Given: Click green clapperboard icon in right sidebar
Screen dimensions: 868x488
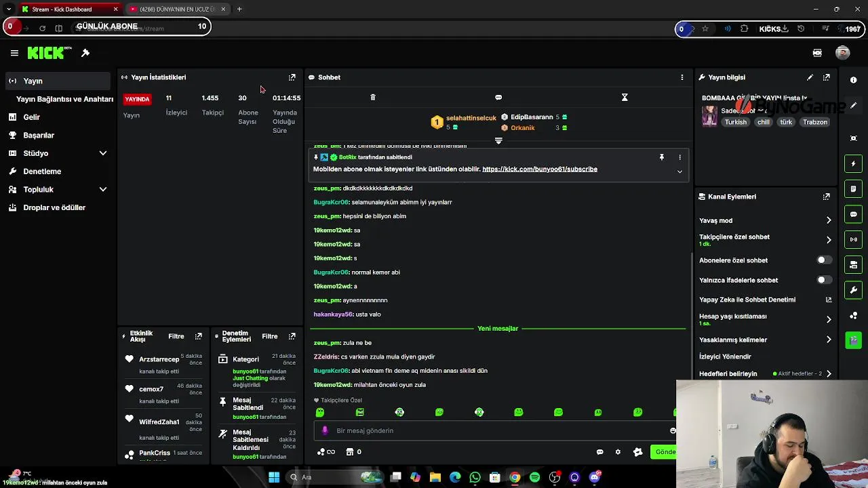Looking at the screenshot, I should click(x=853, y=340).
